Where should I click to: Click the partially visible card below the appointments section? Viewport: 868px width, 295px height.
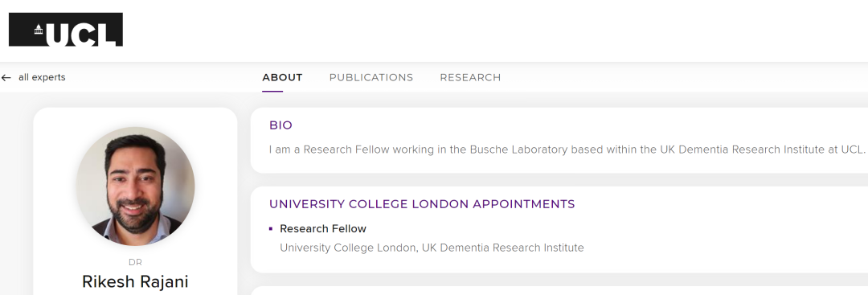(x=559, y=290)
